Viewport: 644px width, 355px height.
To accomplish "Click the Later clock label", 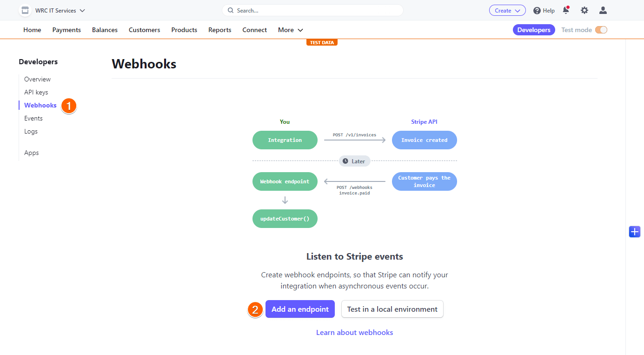I will pyautogui.click(x=355, y=161).
